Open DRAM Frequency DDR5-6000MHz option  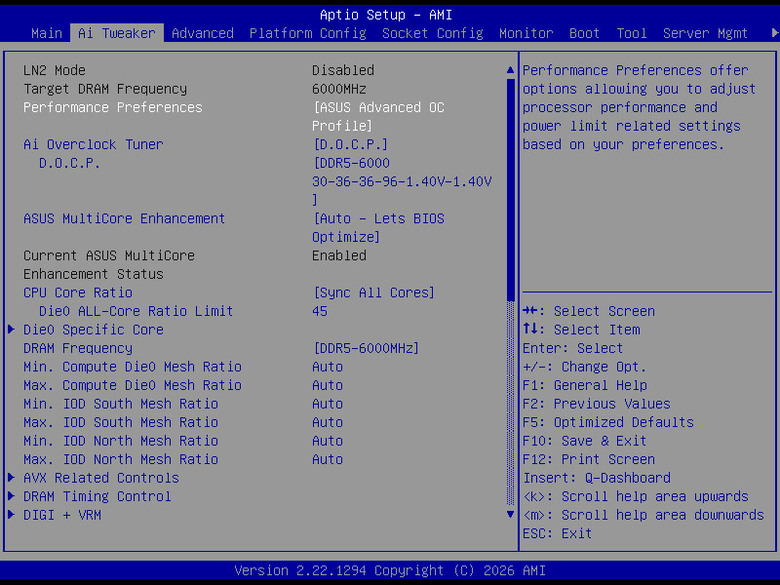click(x=366, y=348)
